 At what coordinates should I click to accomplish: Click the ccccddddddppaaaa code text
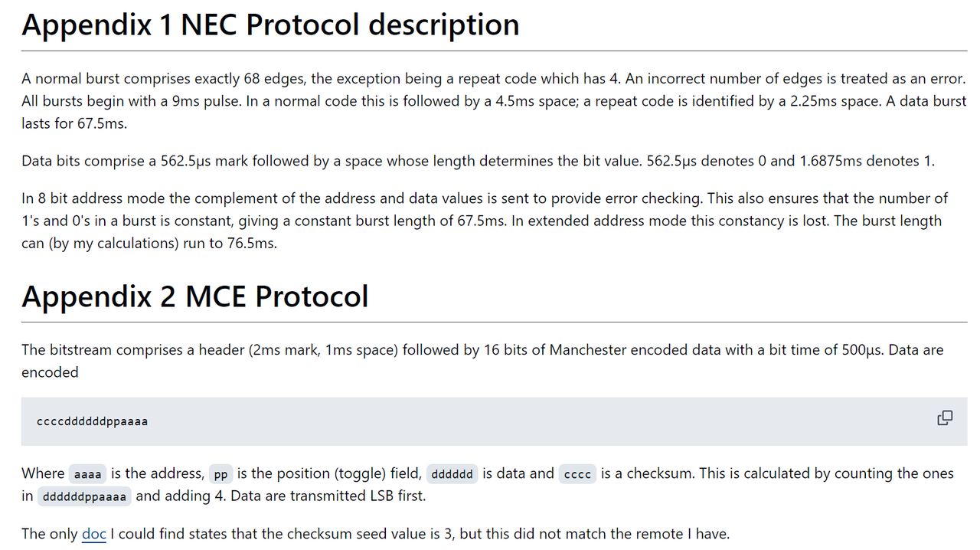pos(92,421)
